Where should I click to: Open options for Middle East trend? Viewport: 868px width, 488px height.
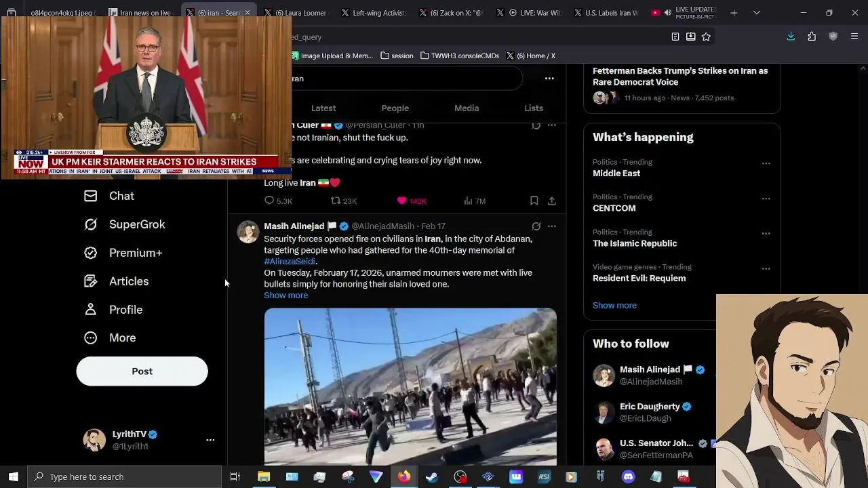pos(766,163)
